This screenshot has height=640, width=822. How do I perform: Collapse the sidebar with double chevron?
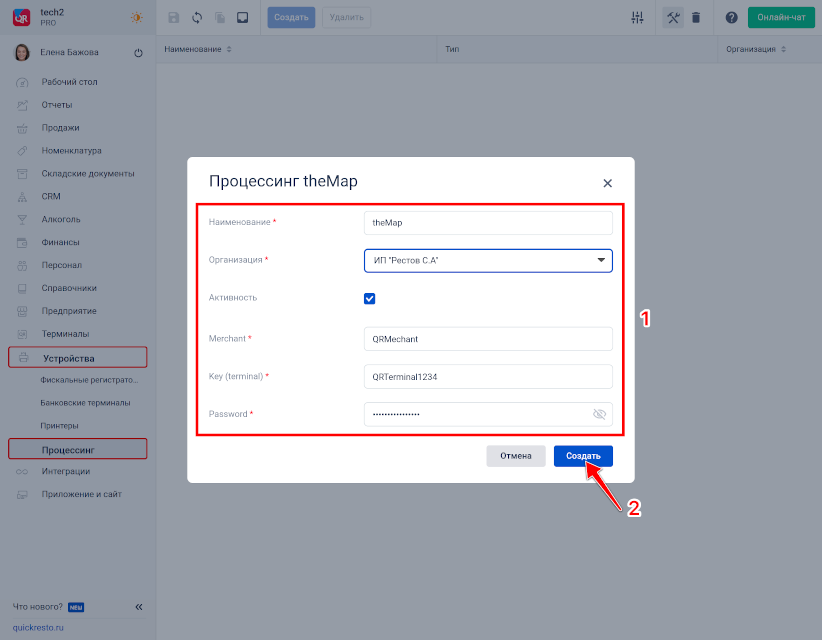click(139, 607)
